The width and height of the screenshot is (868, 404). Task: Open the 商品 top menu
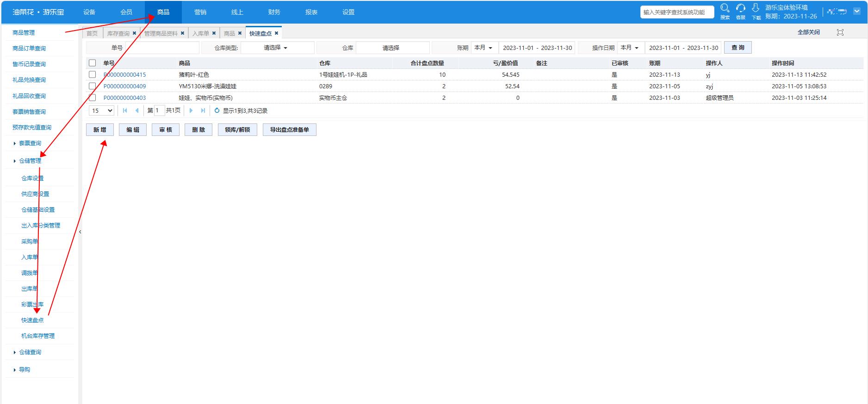click(163, 12)
